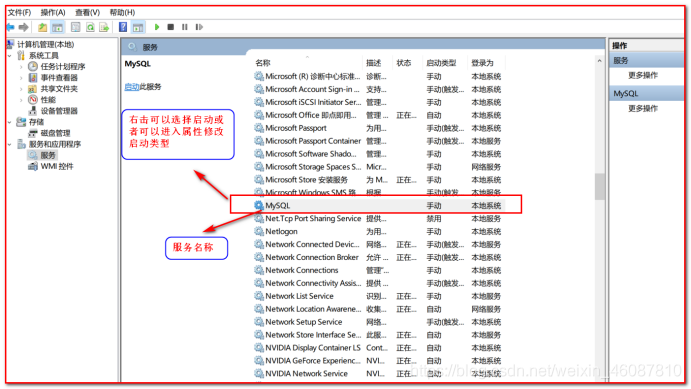The height and width of the screenshot is (389, 691).
Task: Restart service with restart toolbar button
Action: [199, 27]
